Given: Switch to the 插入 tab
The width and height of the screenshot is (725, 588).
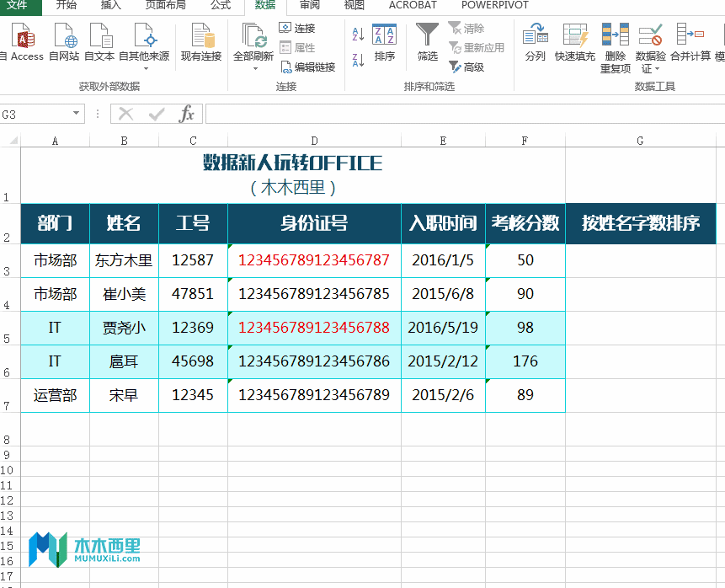Looking at the screenshot, I should [110, 5].
